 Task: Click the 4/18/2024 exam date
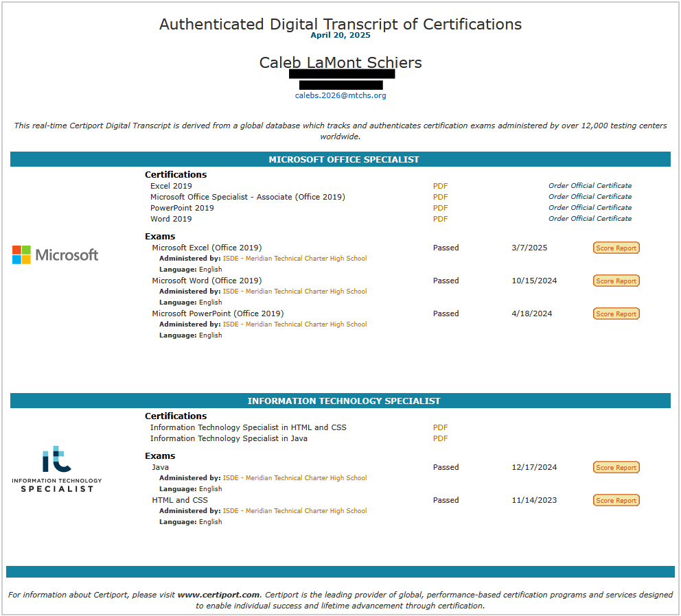[531, 314]
